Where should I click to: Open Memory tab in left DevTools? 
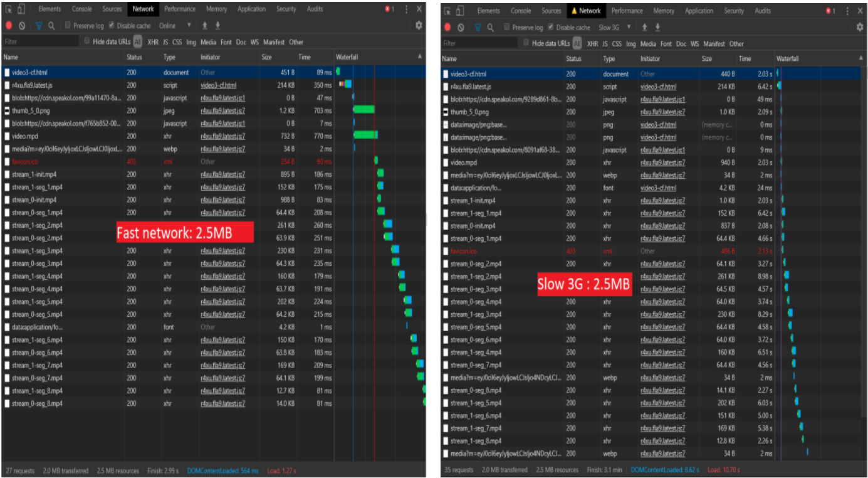tap(216, 9)
